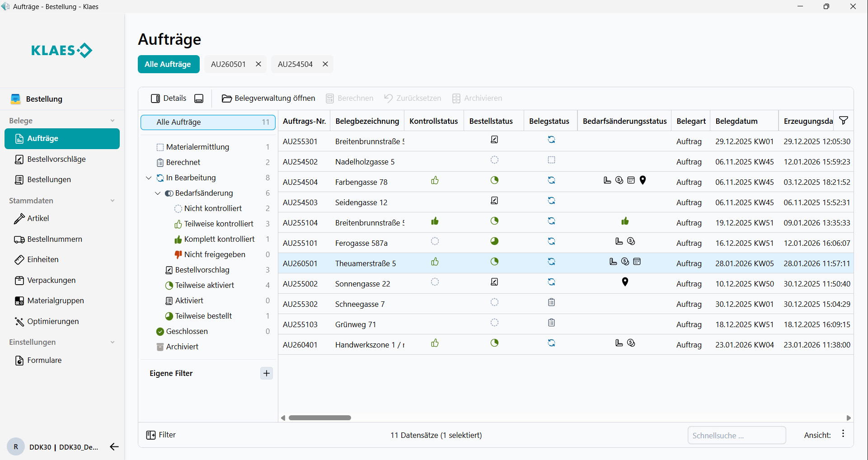Click location pin icon in AU255002 row
868x460 pixels.
click(625, 282)
